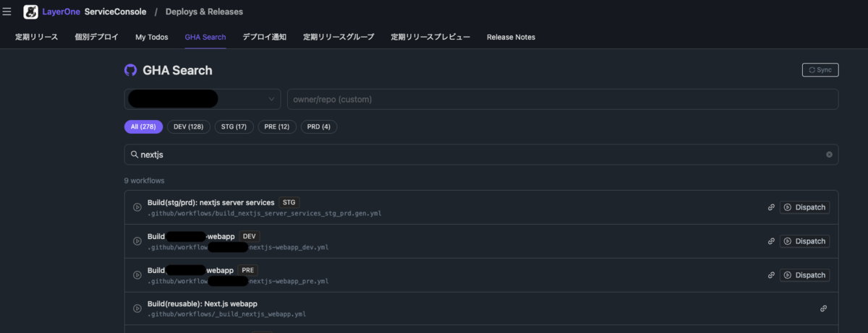Copy link for Build(reusable) Next.js webapp
The image size is (868, 333).
point(823,308)
